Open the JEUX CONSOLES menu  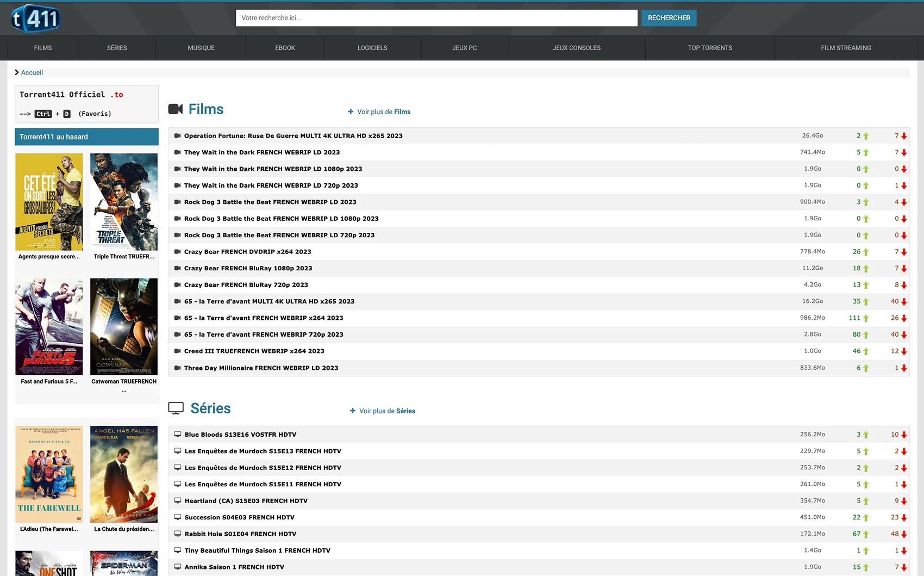click(577, 48)
